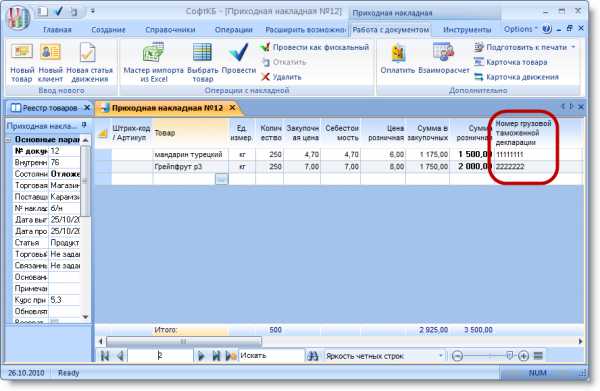The width and height of the screenshot is (600, 391).
Task: Collapse the Основные параметры group
Action: (x=8, y=140)
